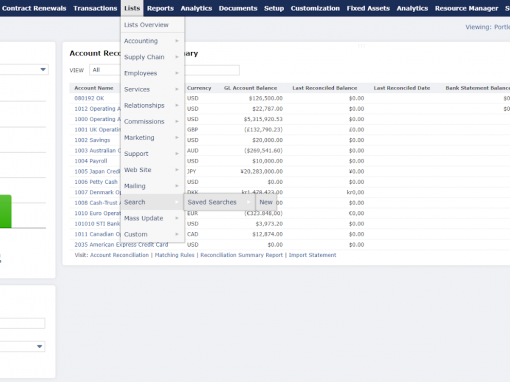Open the bottom left-panel dropdown arrow
This screenshot has width=510, height=382.
pyautogui.click(x=39, y=346)
